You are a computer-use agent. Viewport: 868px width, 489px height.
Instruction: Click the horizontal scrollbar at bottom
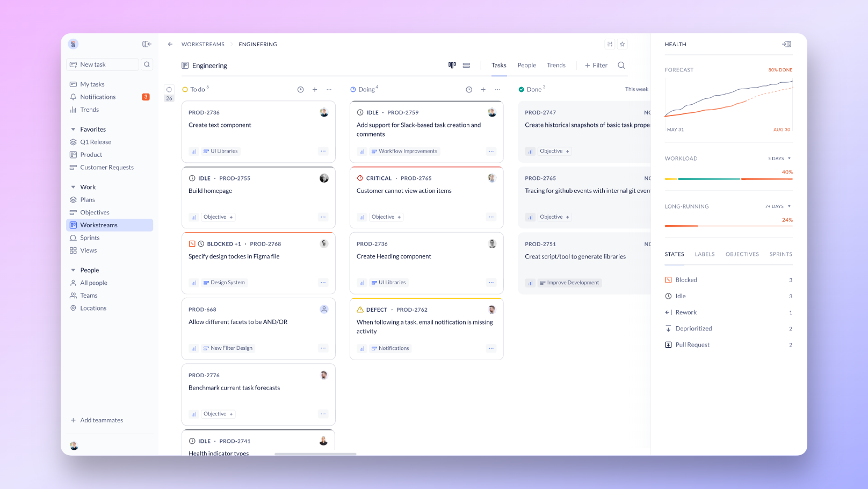pos(315,454)
